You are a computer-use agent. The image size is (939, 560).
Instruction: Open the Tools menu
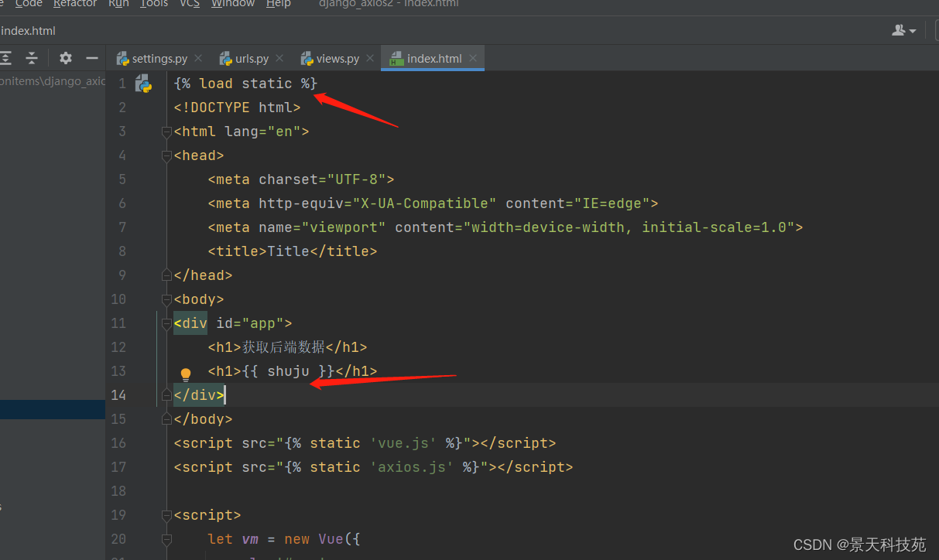154,4
